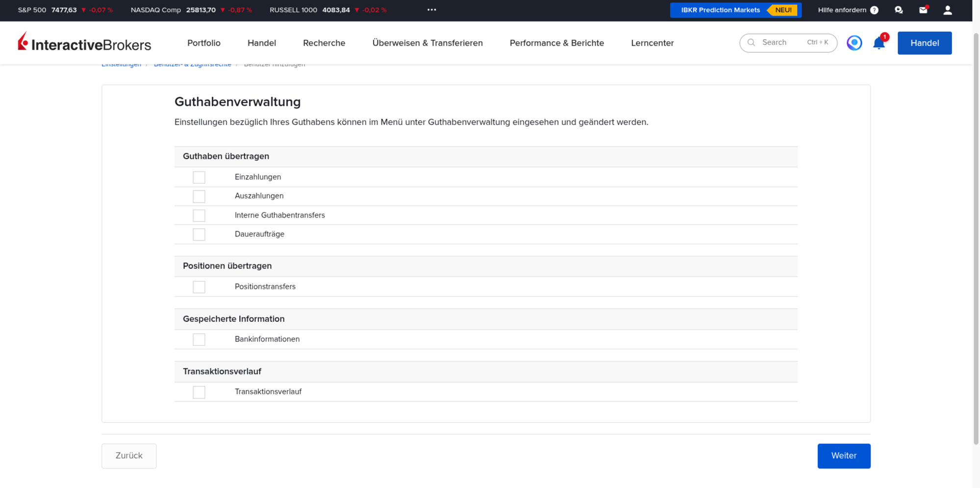Click the Zurück button

point(129,456)
